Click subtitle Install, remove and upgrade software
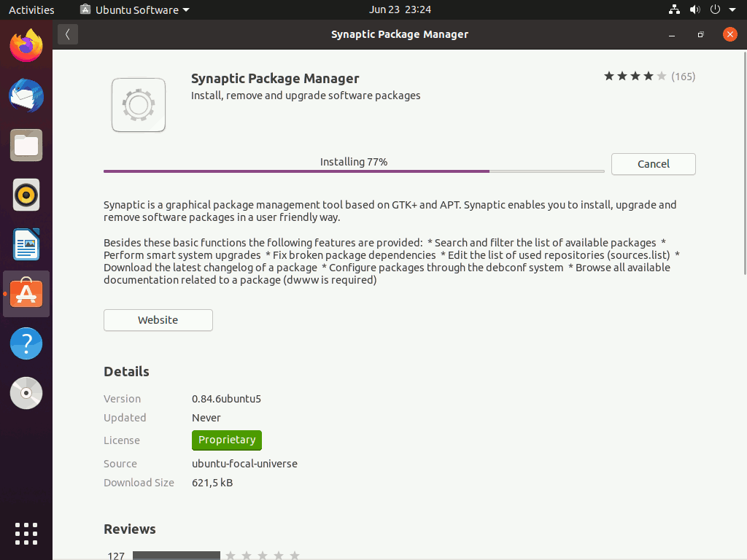The width and height of the screenshot is (747, 560). point(306,96)
